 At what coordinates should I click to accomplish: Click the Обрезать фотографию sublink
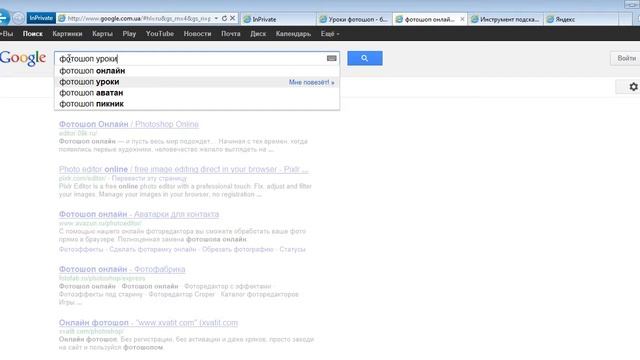(x=238, y=249)
